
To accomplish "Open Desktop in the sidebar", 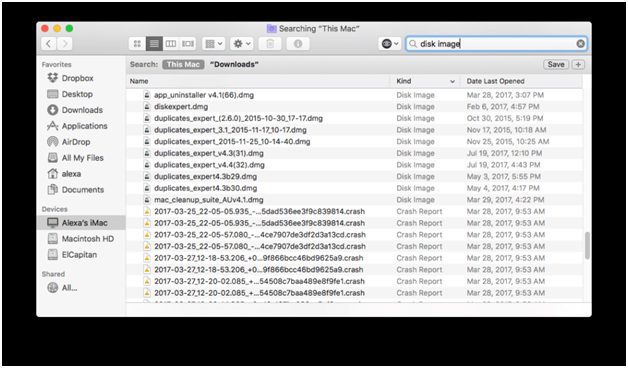I will click(x=70, y=94).
